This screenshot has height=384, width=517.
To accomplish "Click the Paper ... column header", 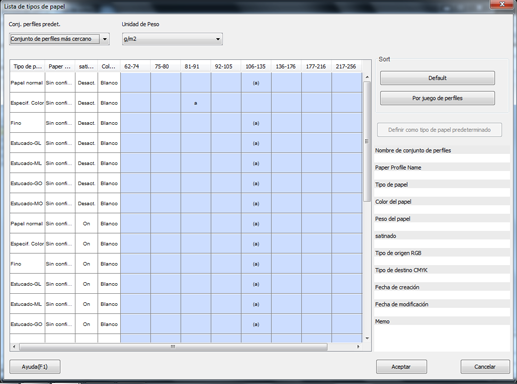I will point(60,67).
